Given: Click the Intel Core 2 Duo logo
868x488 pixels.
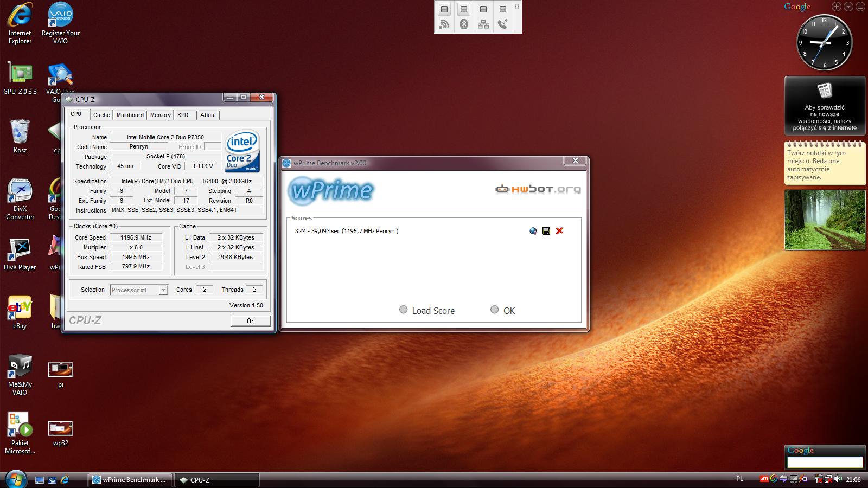Looking at the screenshot, I should pos(242,151).
